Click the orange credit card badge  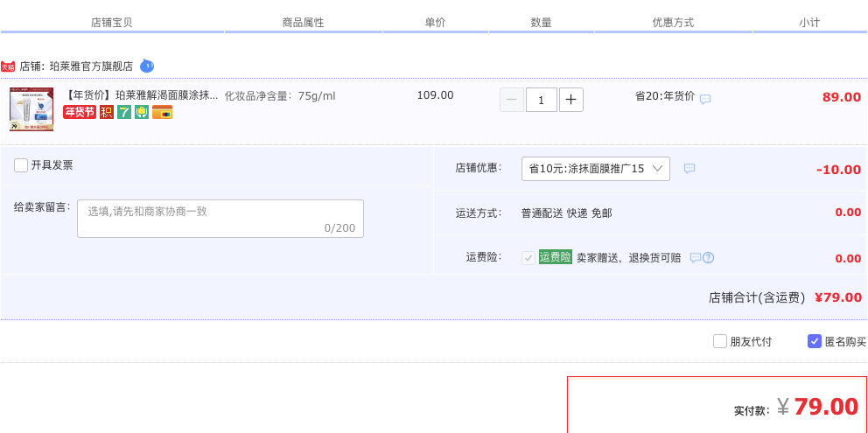click(x=162, y=112)
